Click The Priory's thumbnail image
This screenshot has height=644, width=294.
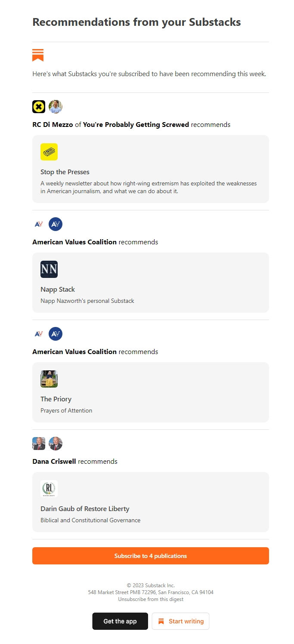coord(49,379)
